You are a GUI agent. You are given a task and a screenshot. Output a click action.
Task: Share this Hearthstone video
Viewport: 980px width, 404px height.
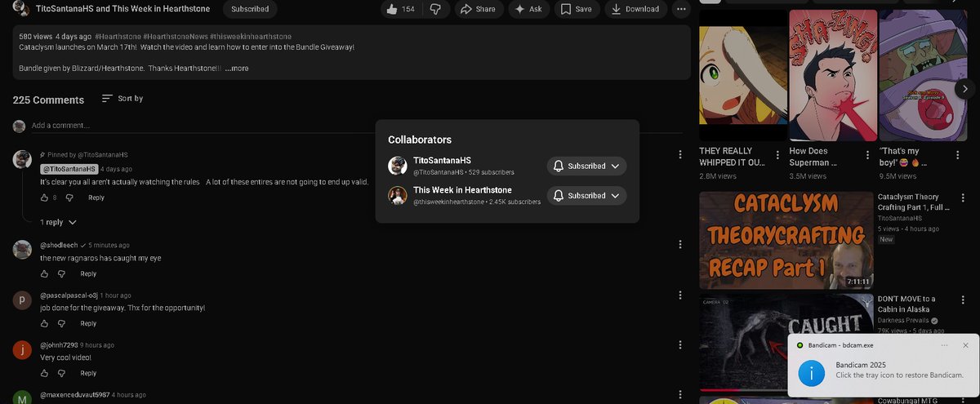click(x=477, y=9)
